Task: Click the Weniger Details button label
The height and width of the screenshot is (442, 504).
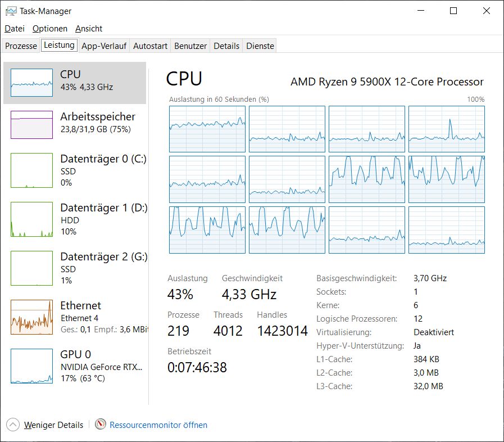Action: [53, 425]
